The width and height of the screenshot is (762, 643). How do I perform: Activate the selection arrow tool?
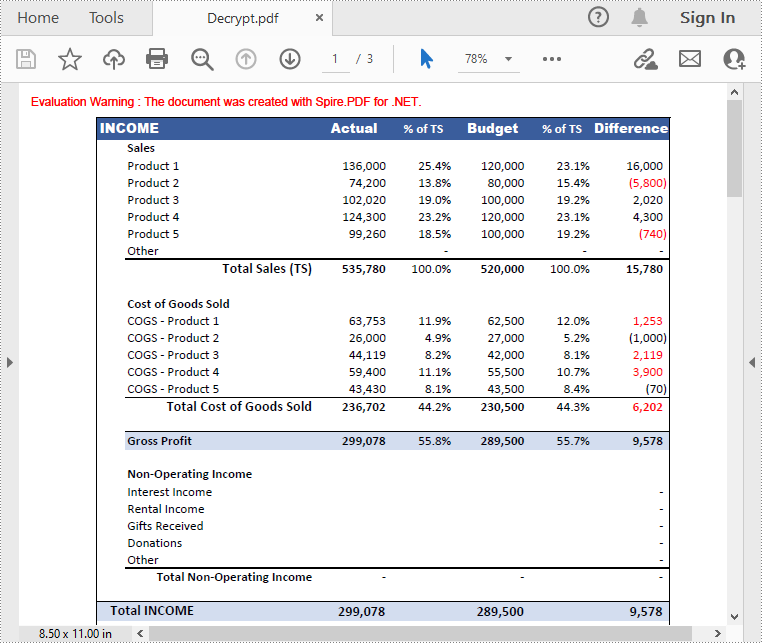tap(426, 59)
